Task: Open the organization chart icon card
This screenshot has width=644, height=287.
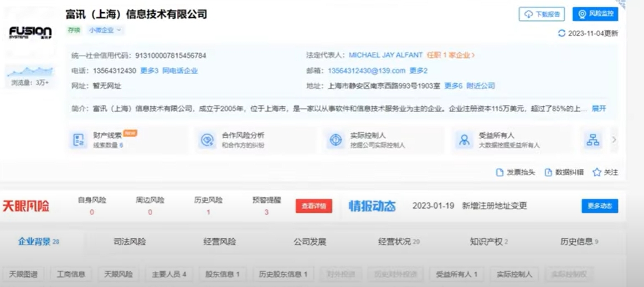Action: 593,140
